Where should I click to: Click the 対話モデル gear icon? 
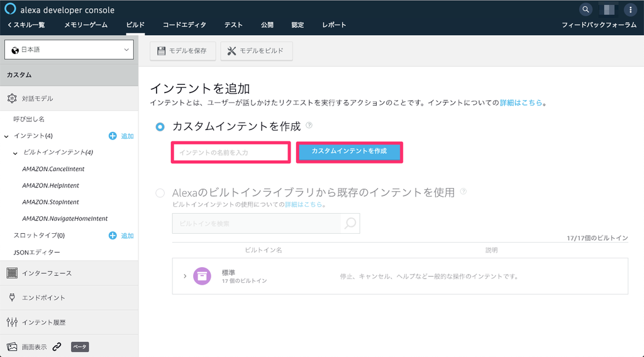(x=12, y=99)
